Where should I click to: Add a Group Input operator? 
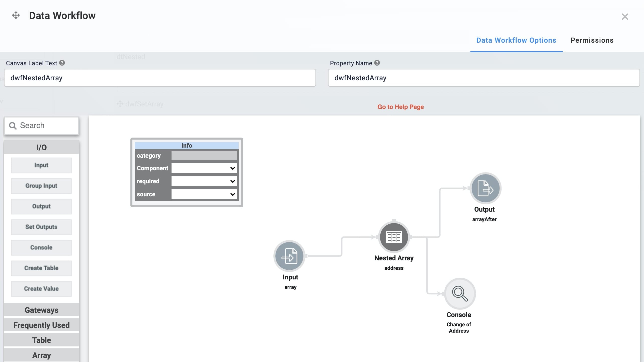[x=41, y=186]
